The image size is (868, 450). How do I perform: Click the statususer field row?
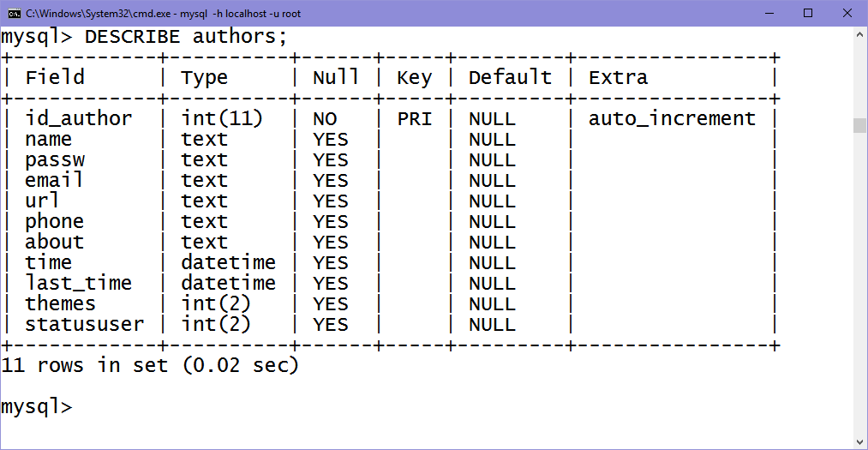[390, 324]
